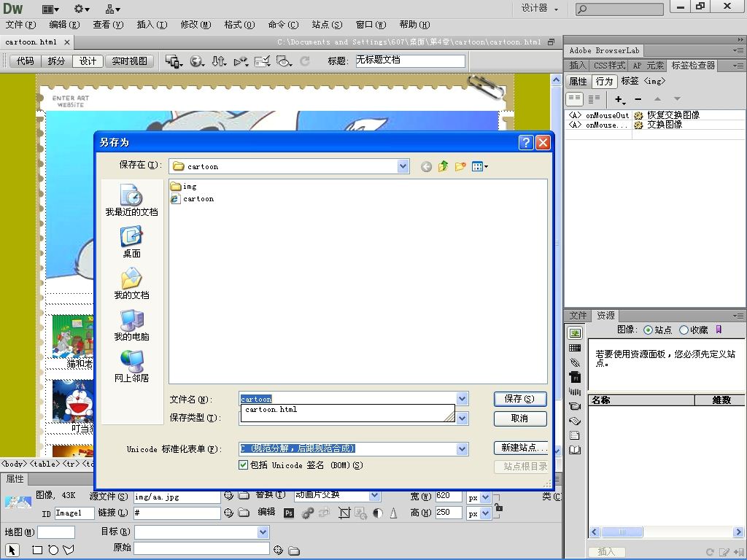The height and width of the screenshot is (560, 747).
Task: Go to Desktop (桌面) in the places bar
Action: tap(131, 242)
